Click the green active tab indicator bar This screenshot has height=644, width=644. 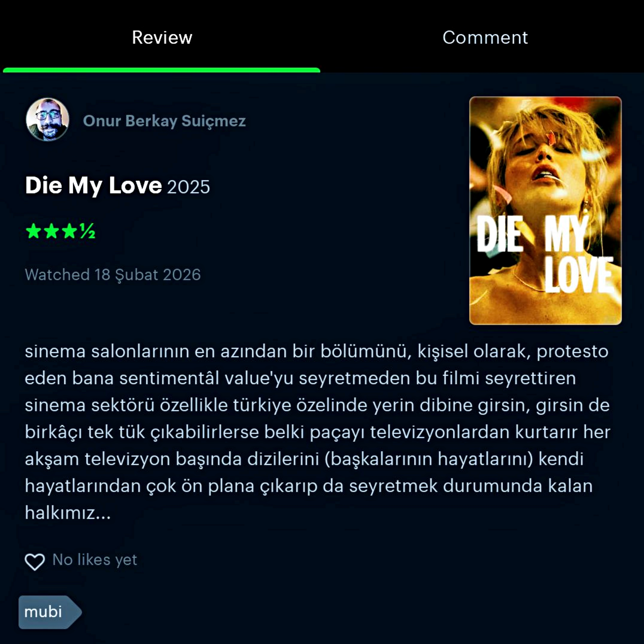[x=161, y=70]
